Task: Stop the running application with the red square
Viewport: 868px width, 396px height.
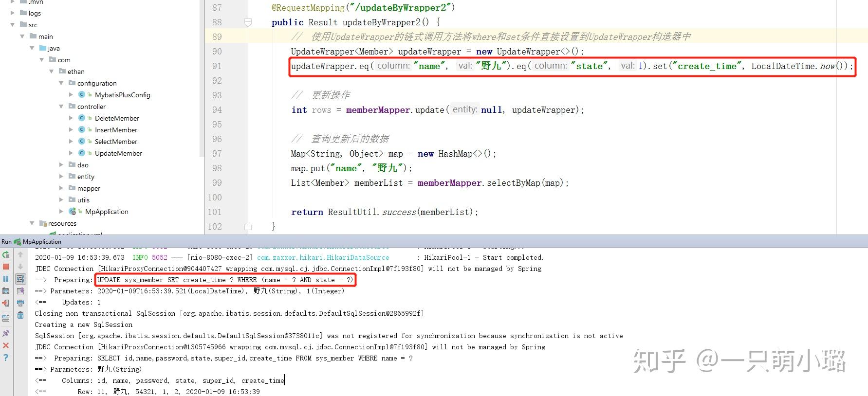Action: click(x=6, y=267)
